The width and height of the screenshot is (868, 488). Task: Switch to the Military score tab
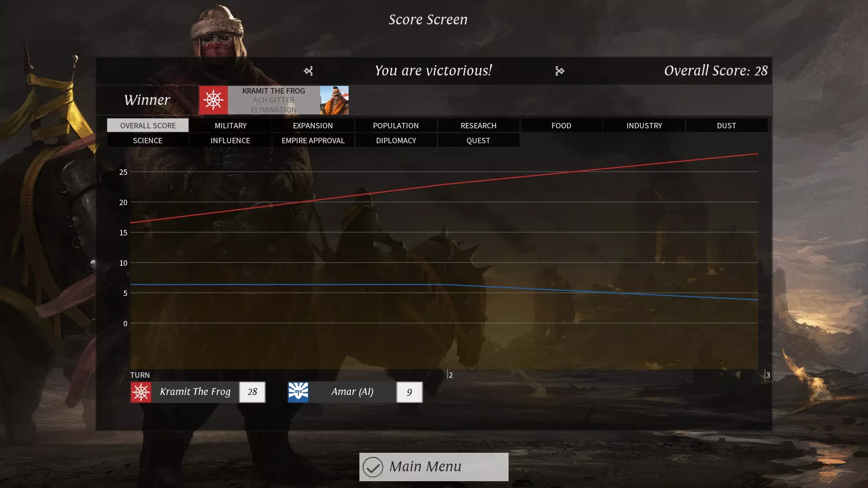pos(231,126)
